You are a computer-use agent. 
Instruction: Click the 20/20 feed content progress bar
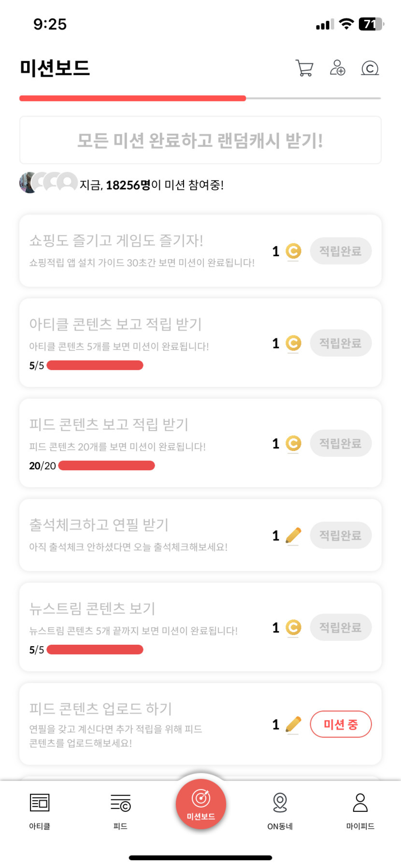(106, 465)
